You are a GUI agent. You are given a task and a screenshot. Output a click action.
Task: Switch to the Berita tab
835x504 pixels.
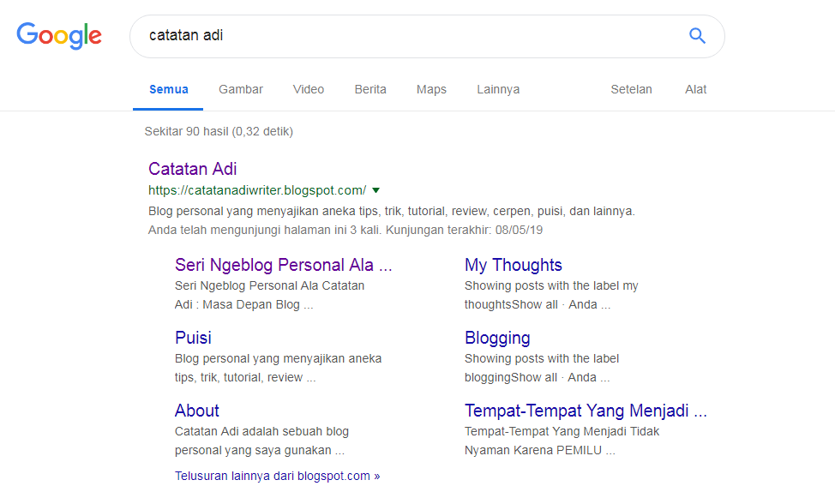tap(370, 89)
